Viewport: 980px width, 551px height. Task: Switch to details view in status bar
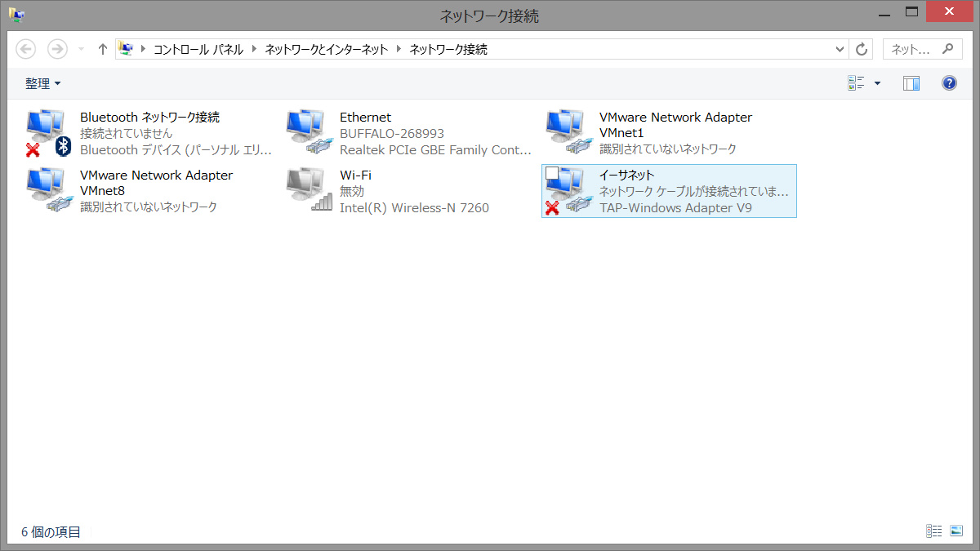click(934, 531)
